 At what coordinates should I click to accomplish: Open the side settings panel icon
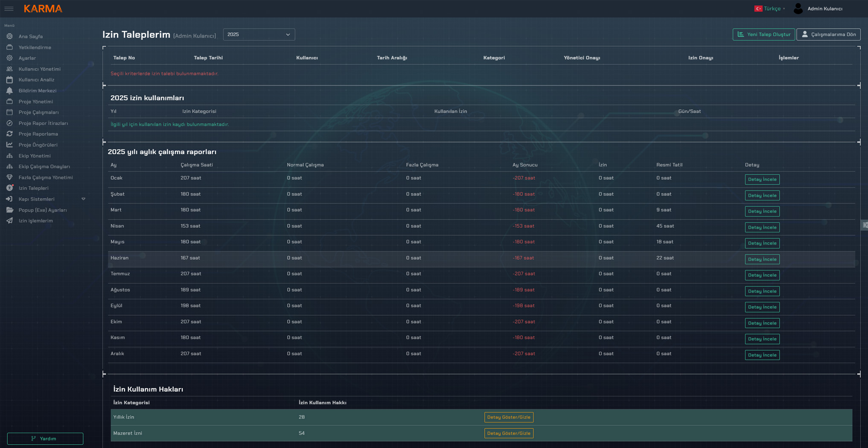point(865,225)
